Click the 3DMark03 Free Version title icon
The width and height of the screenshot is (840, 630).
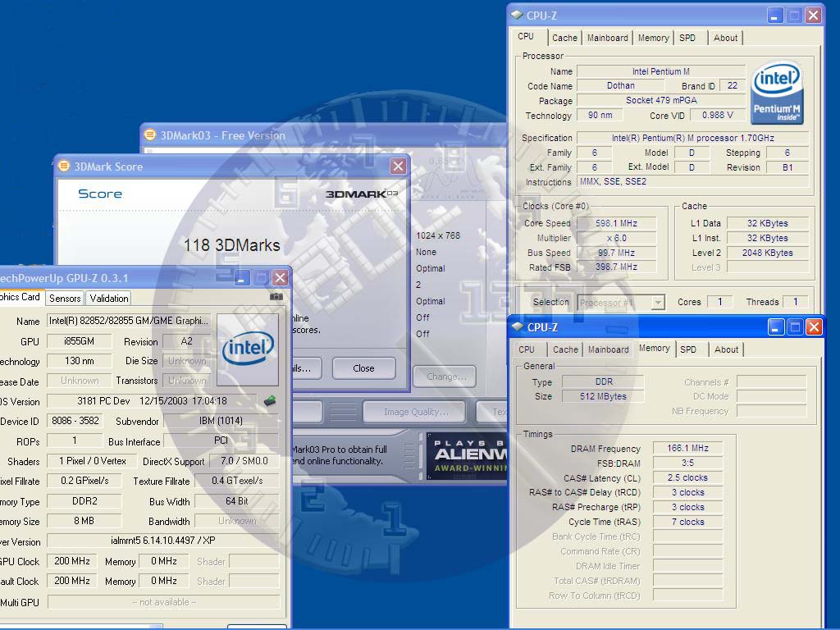pos(150,135)
